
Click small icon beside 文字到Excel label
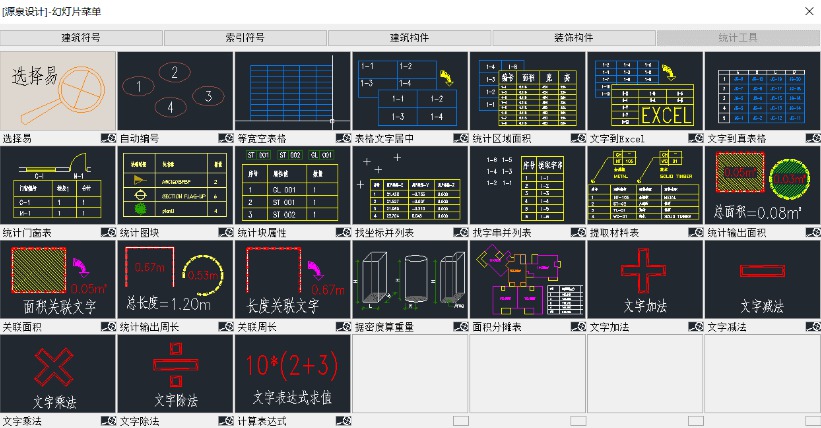(695, 138)
